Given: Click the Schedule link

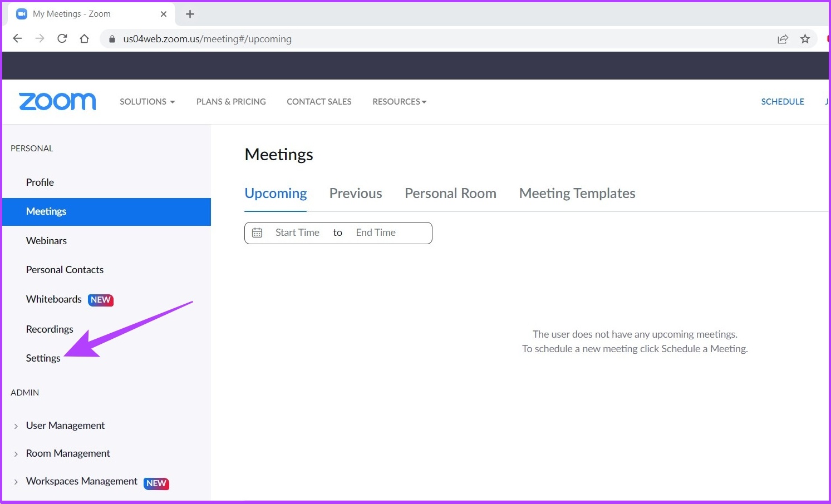Looking at the screenshot, I should [x=783, y=102].
